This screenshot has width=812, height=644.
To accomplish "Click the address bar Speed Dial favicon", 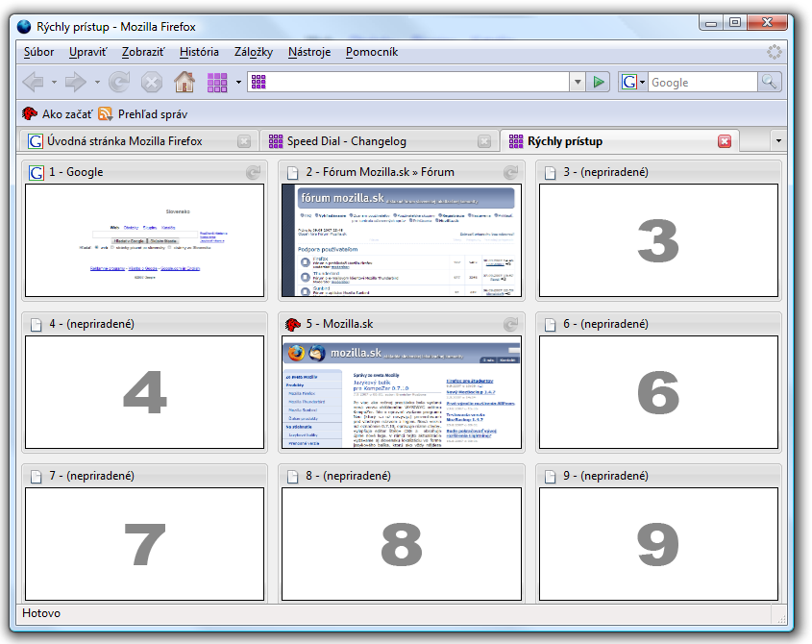I will click(258, 82).
